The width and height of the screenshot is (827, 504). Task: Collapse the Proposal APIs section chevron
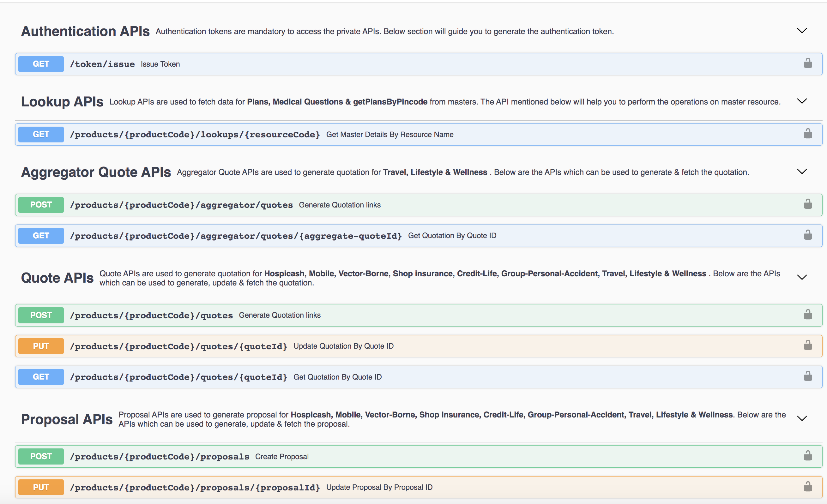click(x=801, y=418)
